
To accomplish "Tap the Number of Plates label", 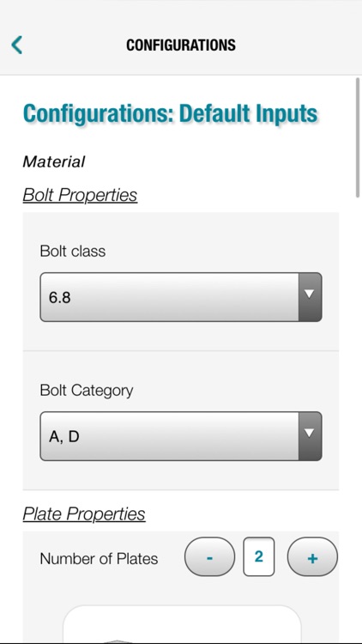I will (99, 559).
